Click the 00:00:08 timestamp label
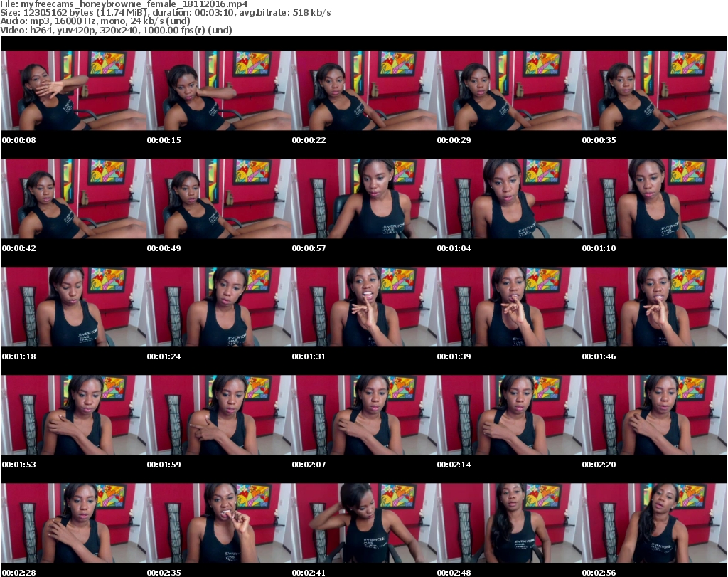Image resolution: width=728 pixels, height=577 pixels. click(19, 140)
